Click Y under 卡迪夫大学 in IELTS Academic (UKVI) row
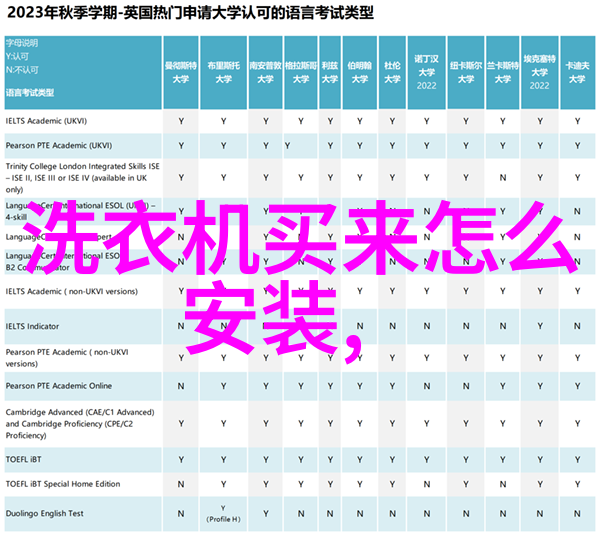This screenshot has width=600, height=536. [x=577, y=121]
